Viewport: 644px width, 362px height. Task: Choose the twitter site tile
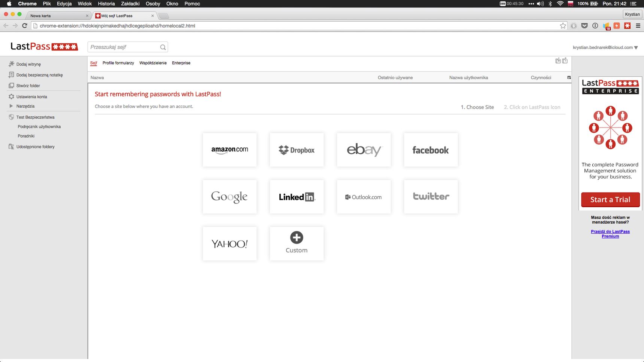coord(431,197)
